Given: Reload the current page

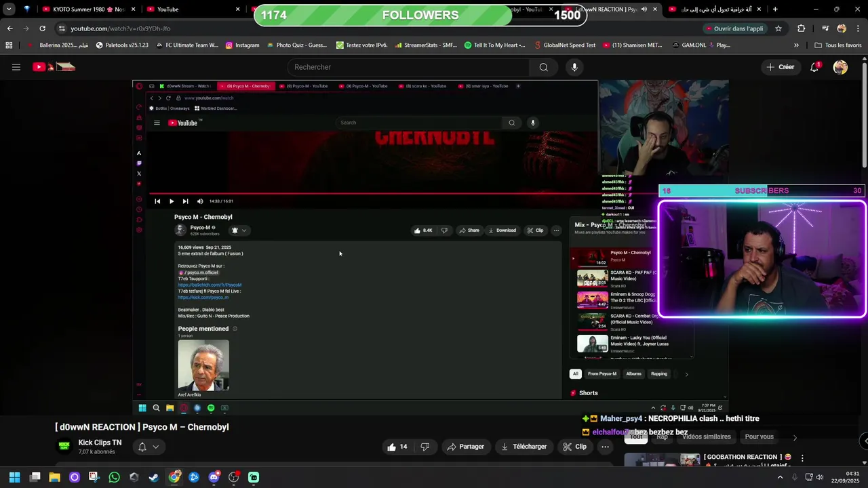Looking at the screenshot, I should tap(42, 28).
